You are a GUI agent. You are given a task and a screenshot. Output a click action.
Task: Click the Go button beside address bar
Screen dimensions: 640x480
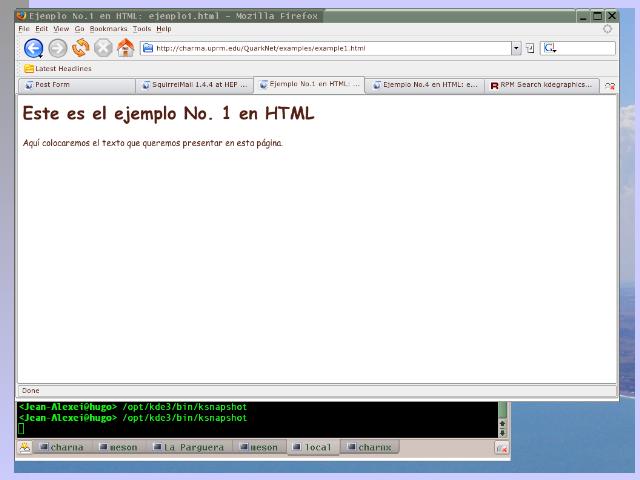[530, 48]
